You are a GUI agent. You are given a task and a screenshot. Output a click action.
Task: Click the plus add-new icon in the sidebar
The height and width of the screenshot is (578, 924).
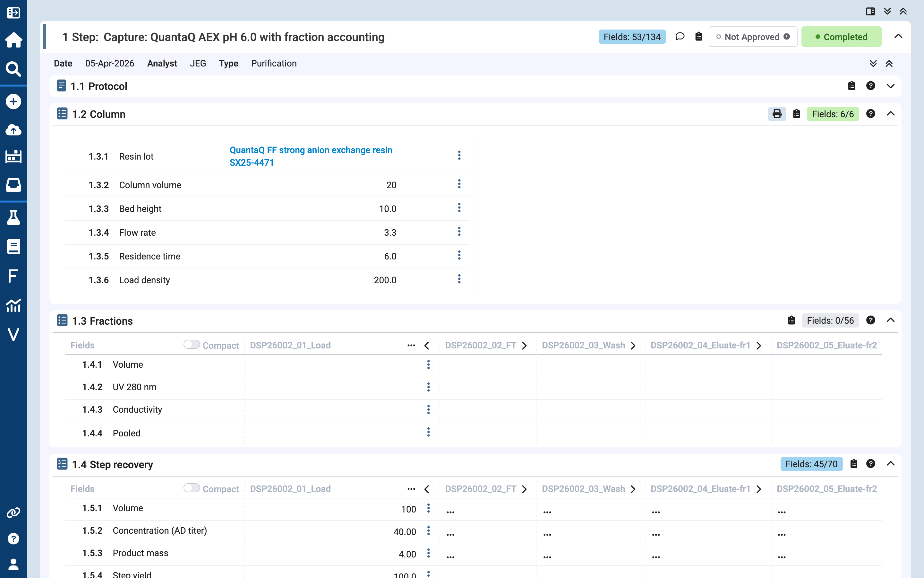(x=13, y=102)
